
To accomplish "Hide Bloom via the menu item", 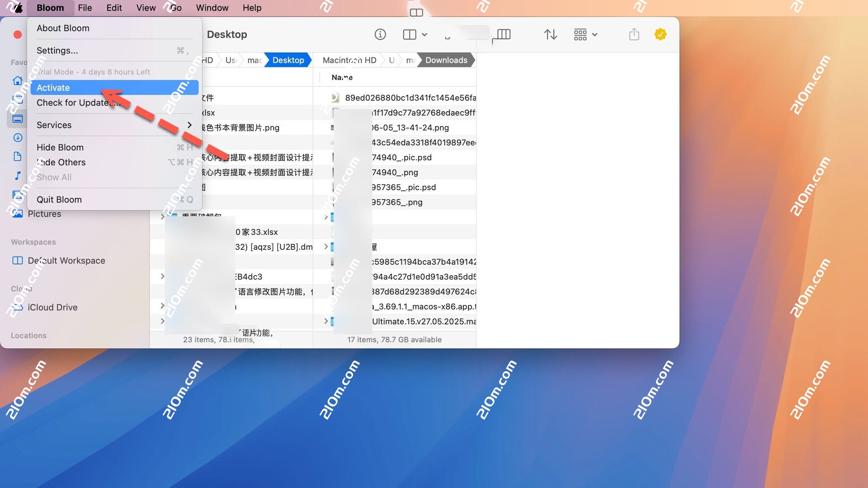I will 60,147.
